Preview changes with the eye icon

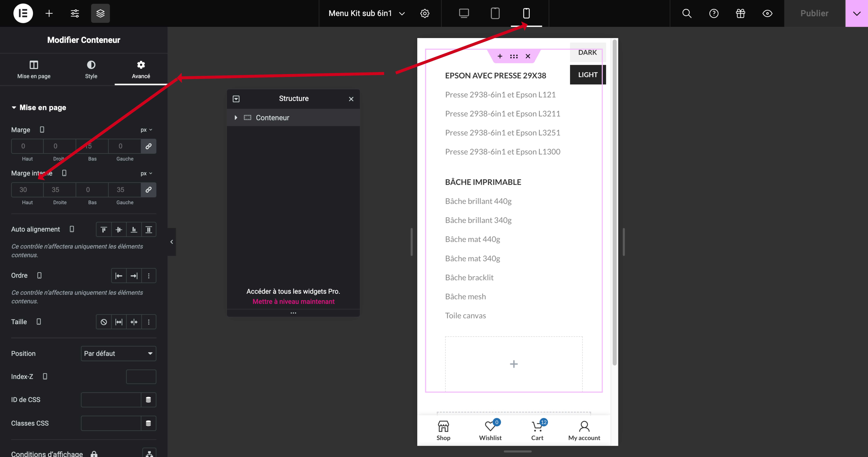[767, 13]
